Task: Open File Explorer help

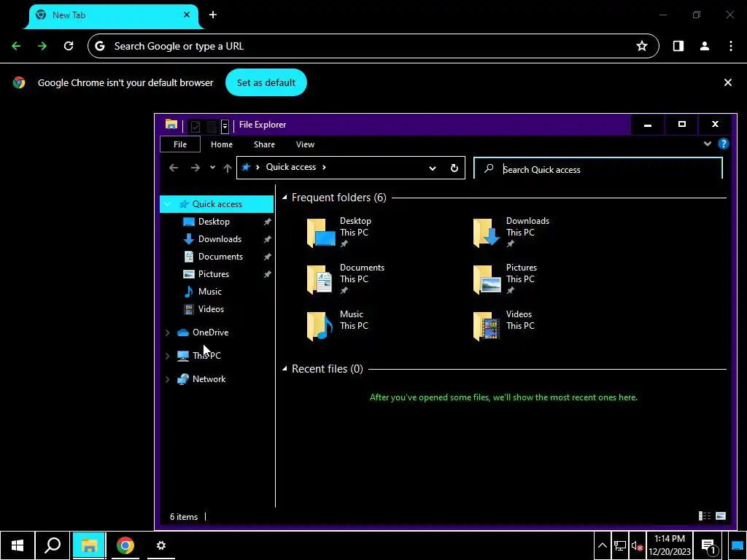Action: (723, 144)
